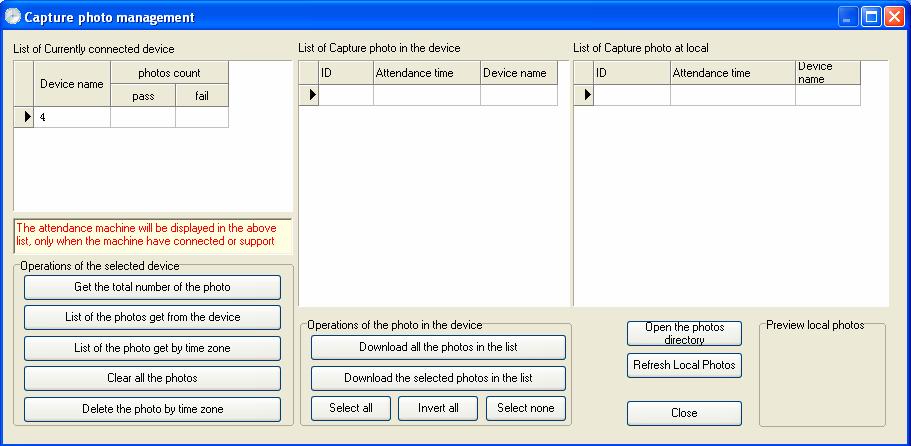The height and width of the screenshot is (446, 911).
Task: Download all the photos in the list
Action: click(438, 347)
